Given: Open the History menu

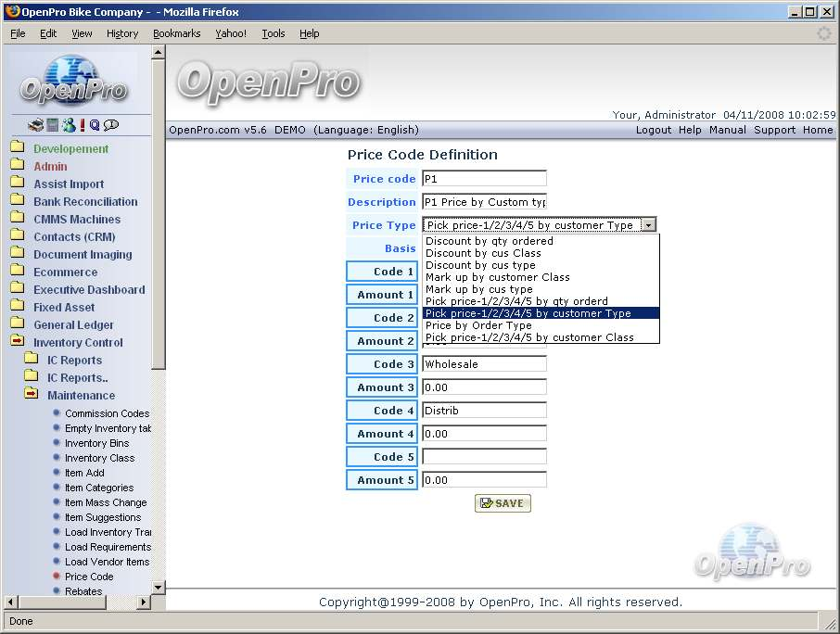Looking at the screenshot, I should point(121,33).
